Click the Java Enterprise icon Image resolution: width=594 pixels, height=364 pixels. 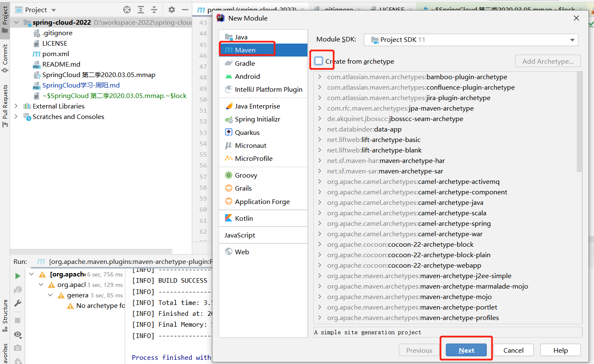coord(229,106)
